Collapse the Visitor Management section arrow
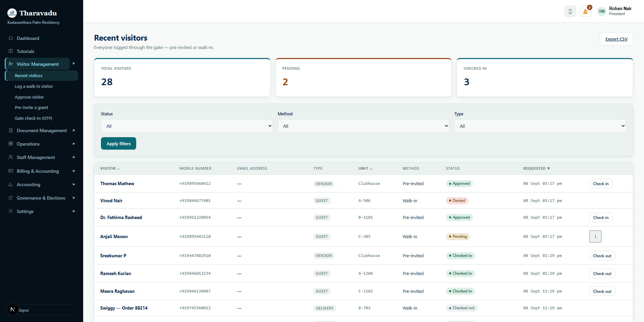 point(74,64)
